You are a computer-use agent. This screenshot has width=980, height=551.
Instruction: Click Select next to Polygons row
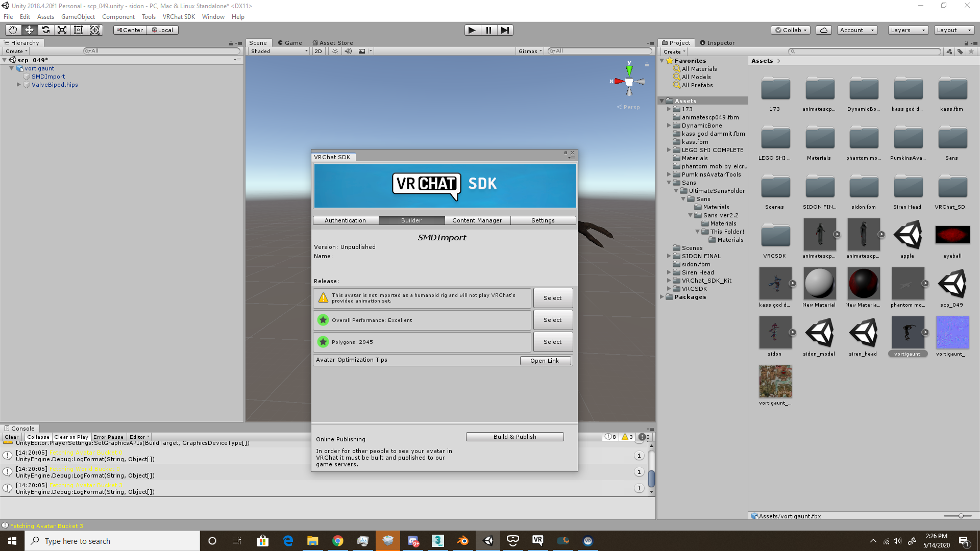553,342
